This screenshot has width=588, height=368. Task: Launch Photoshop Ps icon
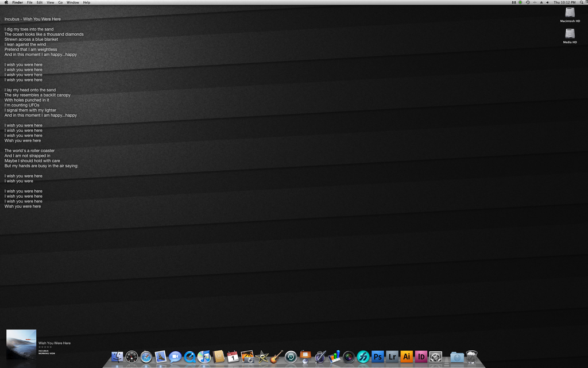point(378,356)
